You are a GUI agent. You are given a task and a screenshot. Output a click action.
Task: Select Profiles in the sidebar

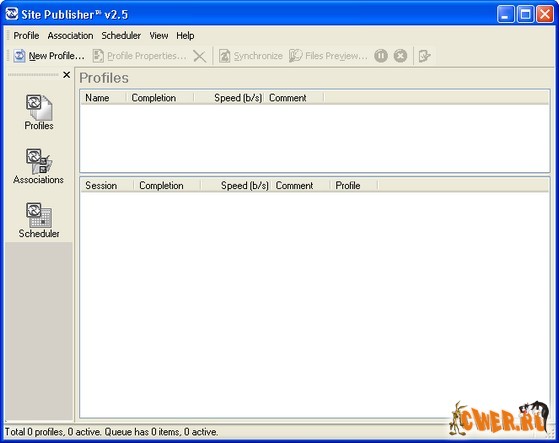[39, 112]
